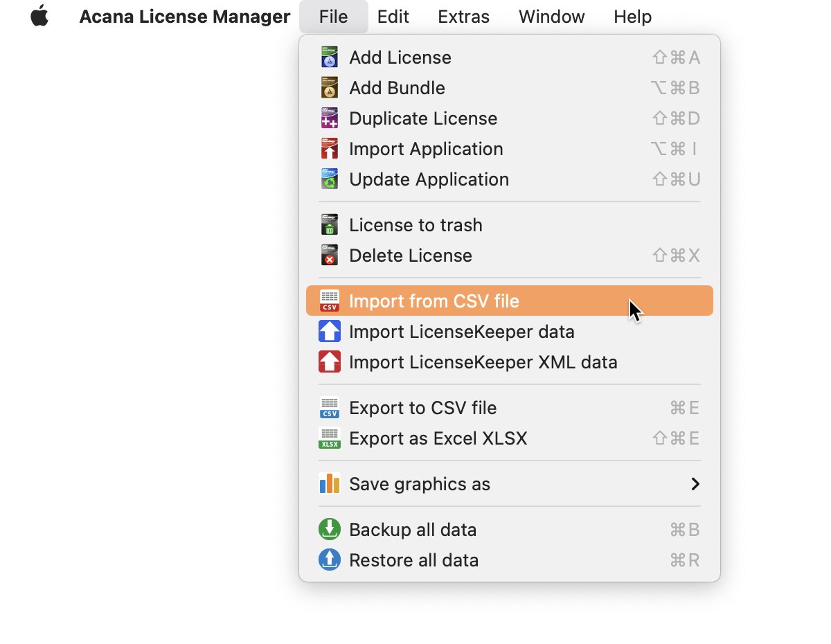831x644 pixels.
Task: Expand the Save graphics as submenu arrow
Action: click(x=695, y=484)
